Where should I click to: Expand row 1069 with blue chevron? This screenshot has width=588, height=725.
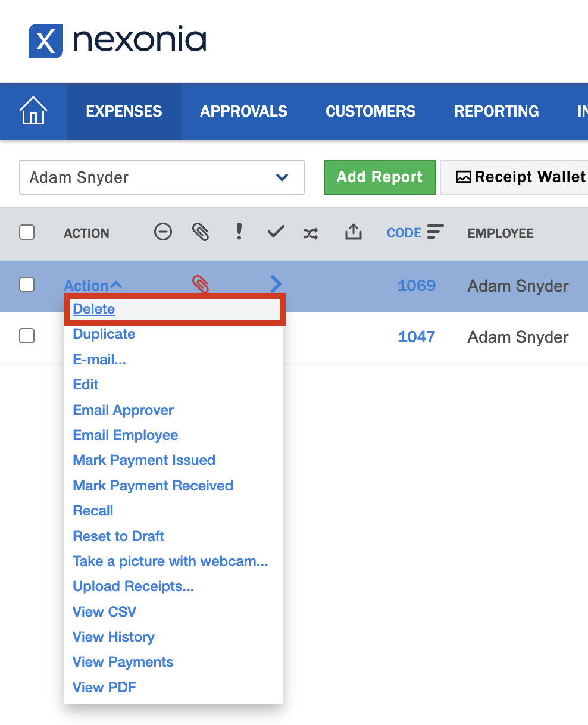(x=276, y=284)
